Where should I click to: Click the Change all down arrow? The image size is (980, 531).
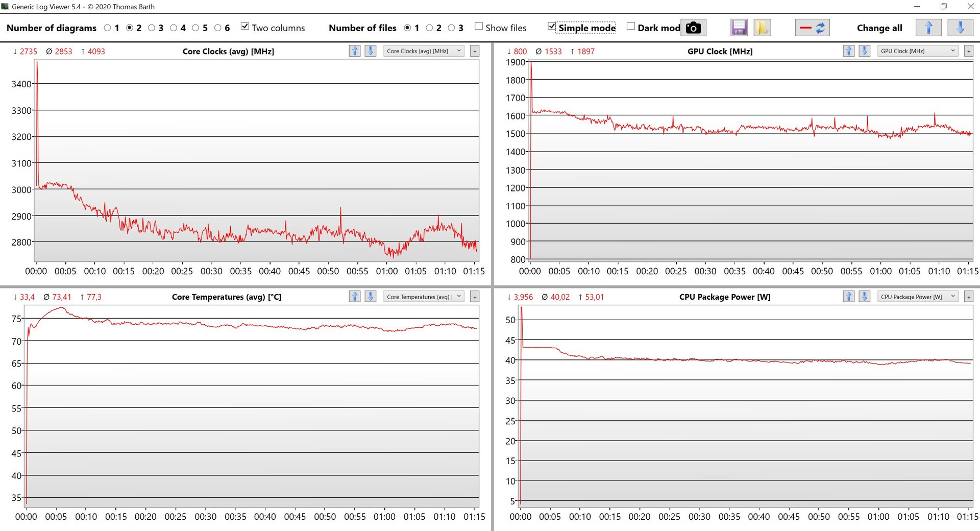(960, 28)
